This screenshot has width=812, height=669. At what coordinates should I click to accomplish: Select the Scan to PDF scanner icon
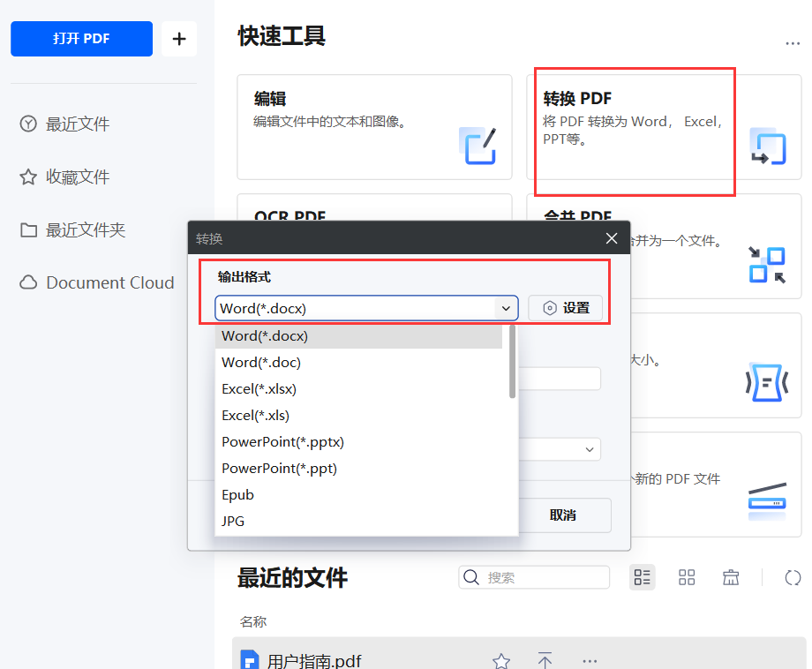[767, 500]
